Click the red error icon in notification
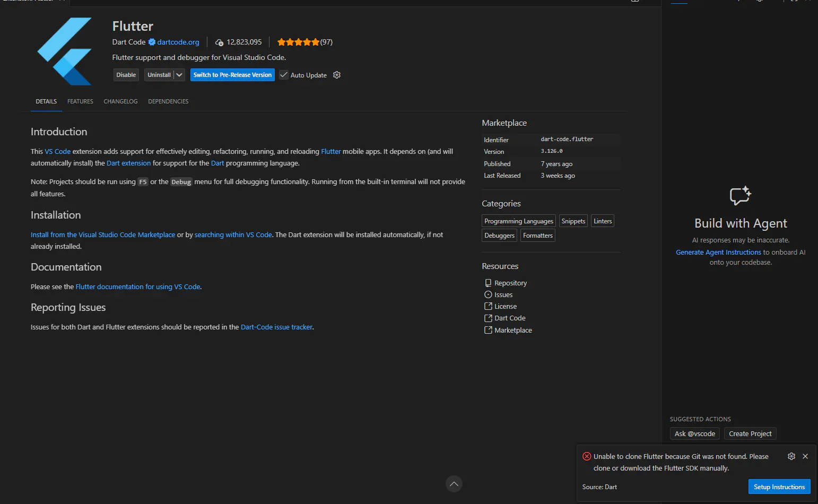 coord(587,456)
